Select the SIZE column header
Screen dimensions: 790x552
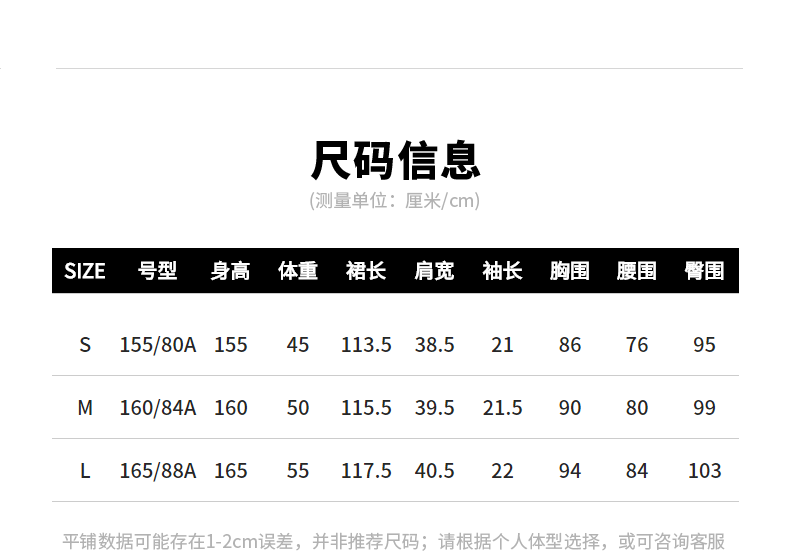click(x=85, y=271)
